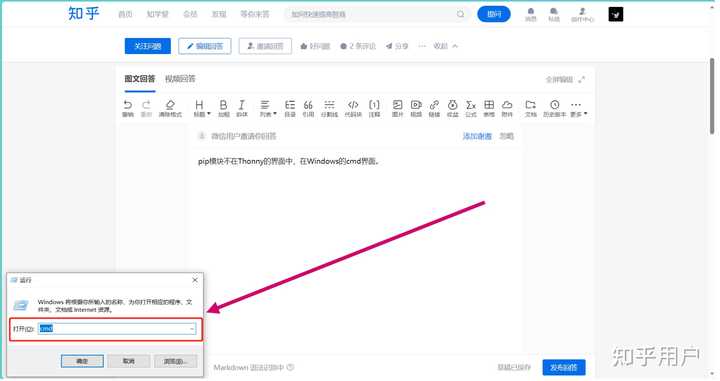Click the Markdown syntax help icon
Viewport: 720px width, 381px height.
click(x=290, y=367)
